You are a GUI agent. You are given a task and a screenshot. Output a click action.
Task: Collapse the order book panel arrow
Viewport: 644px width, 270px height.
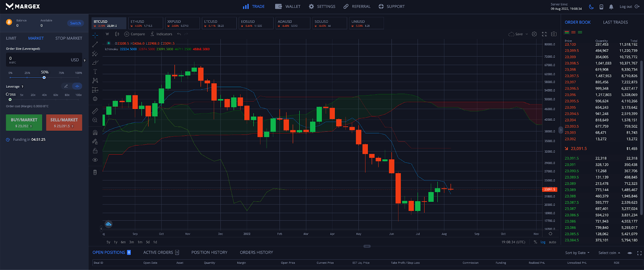(x=561, y=130)
